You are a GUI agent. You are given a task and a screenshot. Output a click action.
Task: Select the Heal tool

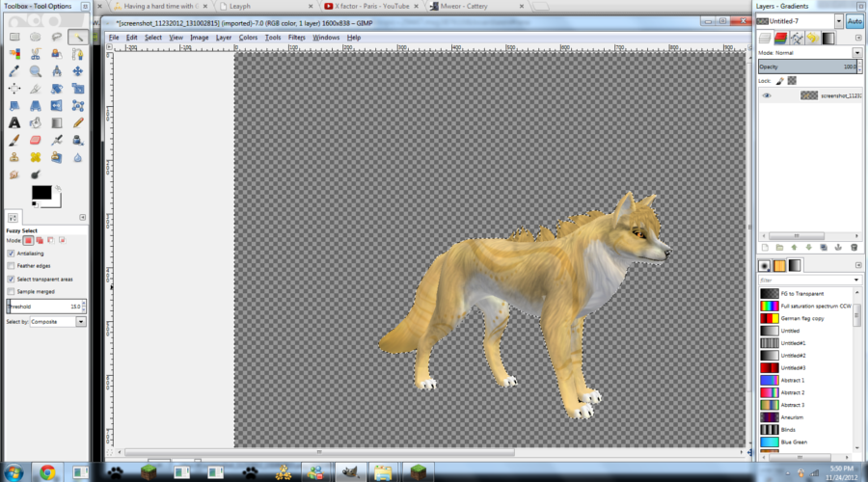[36, 158]
